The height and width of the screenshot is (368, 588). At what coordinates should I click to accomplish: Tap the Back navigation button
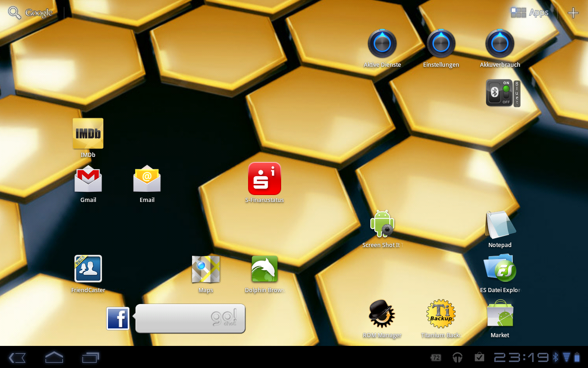click(x=17, y=357)
